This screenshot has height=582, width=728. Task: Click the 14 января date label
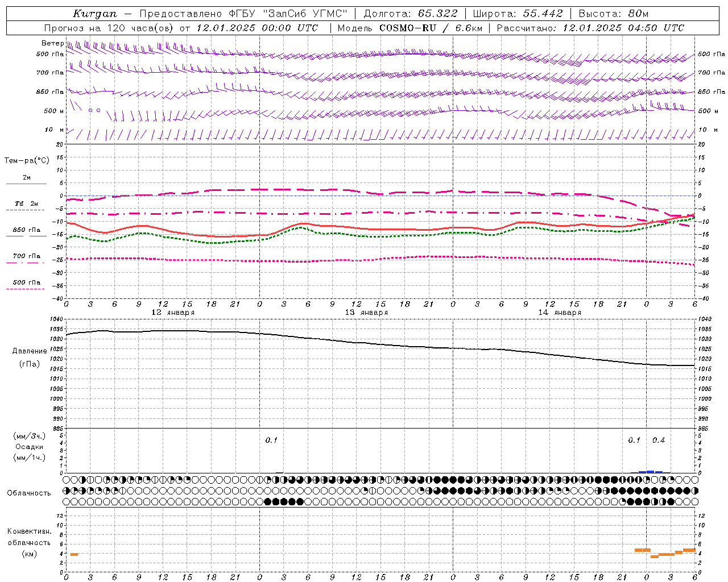pos(560,312)
